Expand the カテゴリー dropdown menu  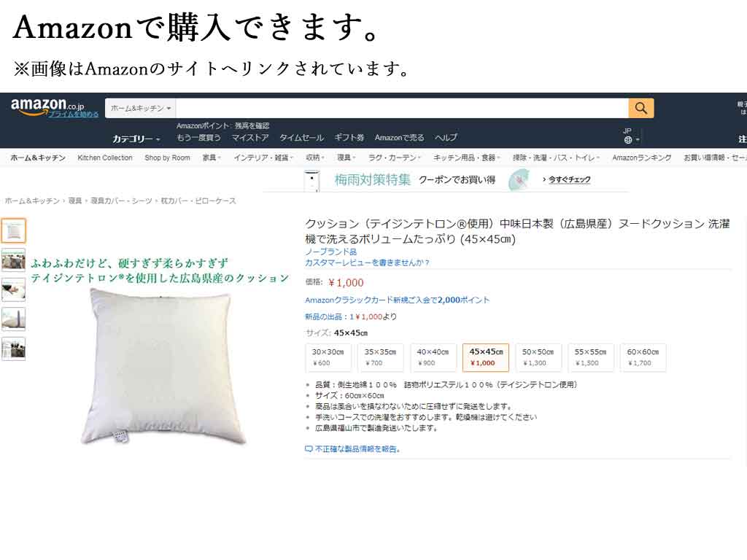tap(136, 139)
